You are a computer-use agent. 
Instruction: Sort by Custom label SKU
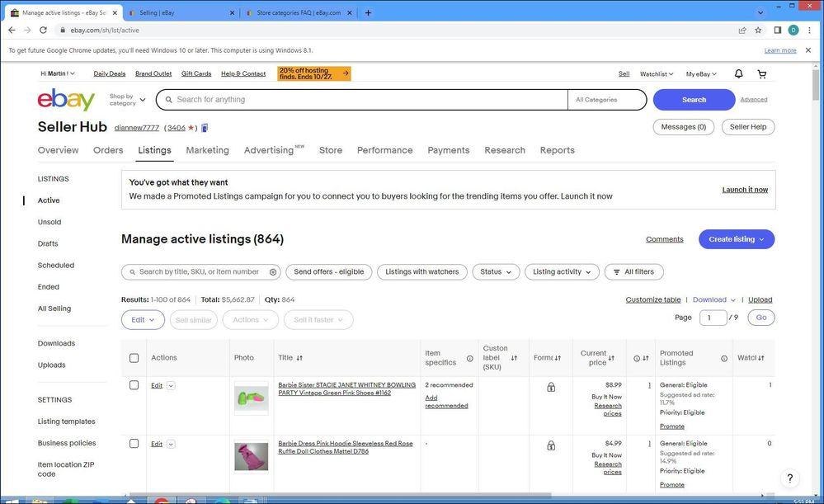click(514, 358)
